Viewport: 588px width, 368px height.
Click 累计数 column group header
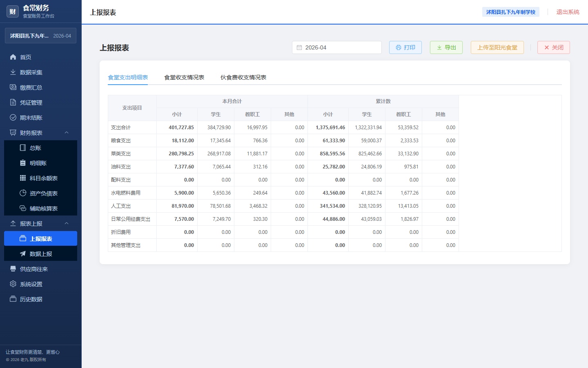(x=383, y=101)
